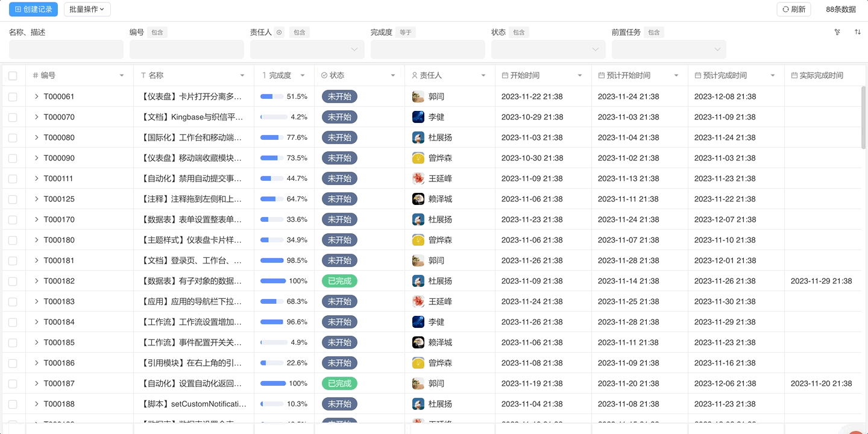Click the # icon in the 编号 column header

coord(35,75)
